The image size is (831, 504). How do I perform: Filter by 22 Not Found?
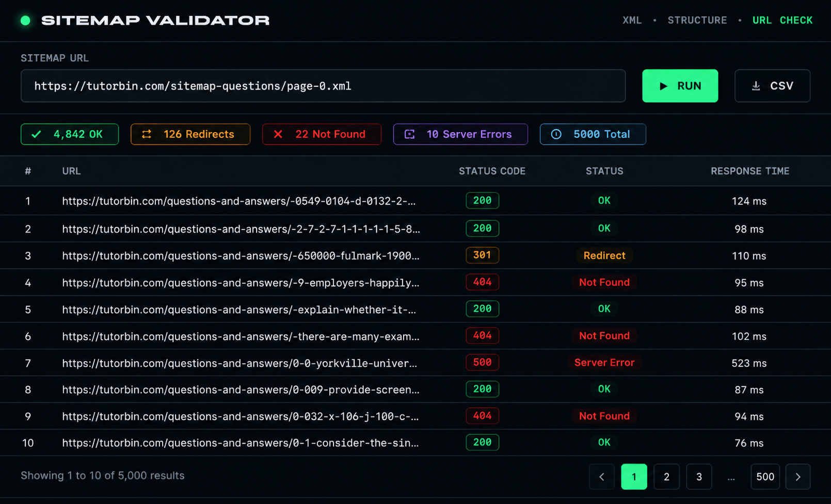322,134
